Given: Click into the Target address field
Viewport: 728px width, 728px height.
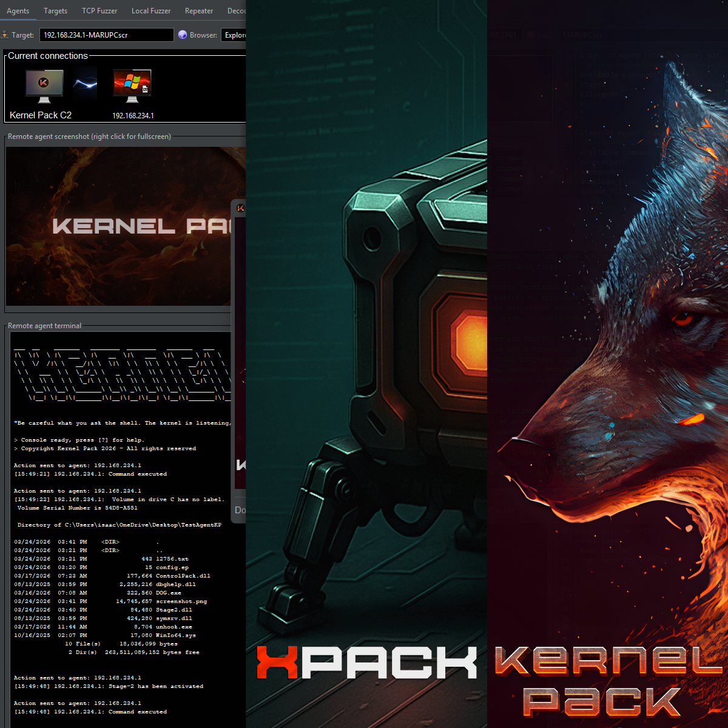Looking at the screenshot, I should click(x=107, y=35).
